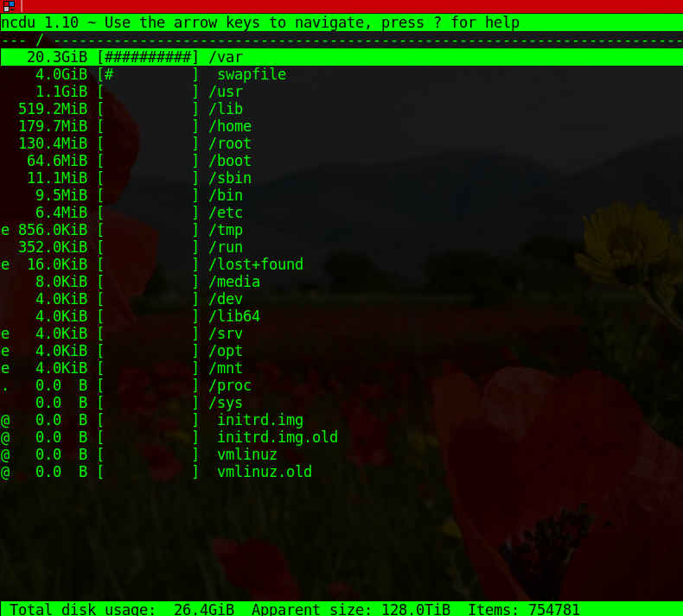Select the /boot directory row

[x=341, y=161]
